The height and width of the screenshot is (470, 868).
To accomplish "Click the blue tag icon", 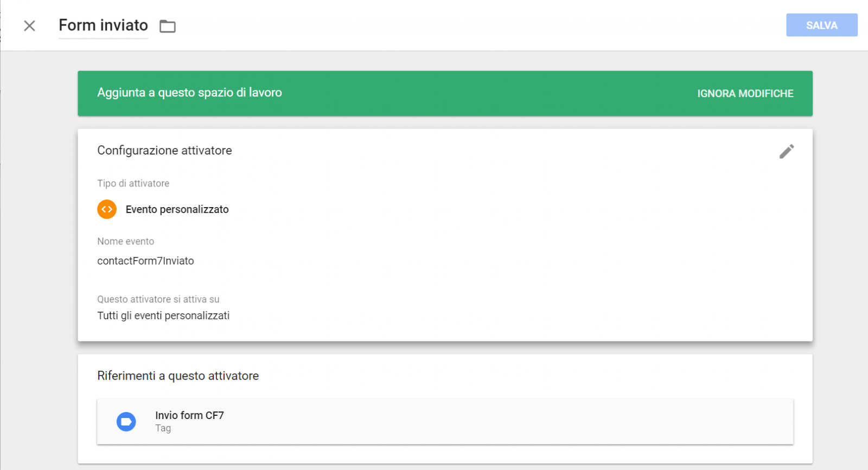I will pos(126,422).
